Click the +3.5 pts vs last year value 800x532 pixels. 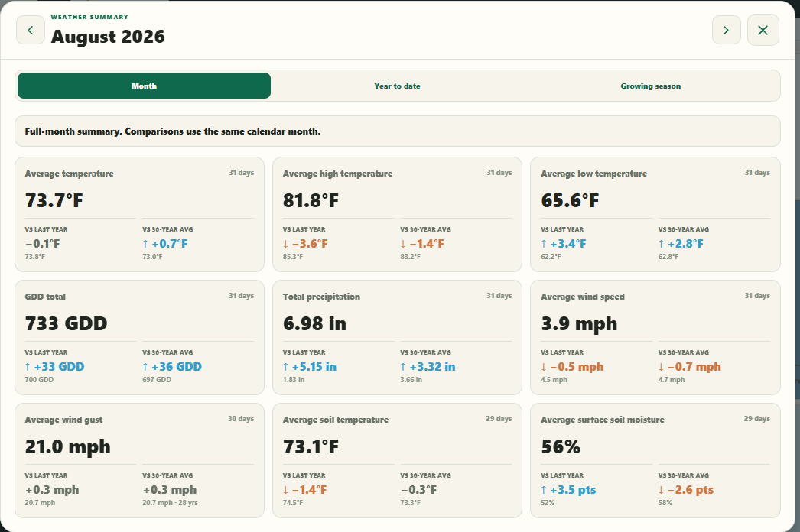(x=568, y=490)
